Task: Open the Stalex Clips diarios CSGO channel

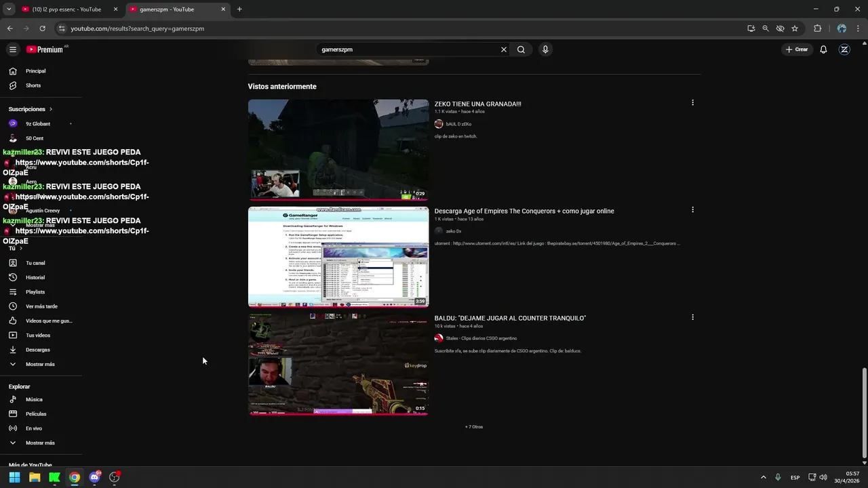Action: (x=481, y=338)
